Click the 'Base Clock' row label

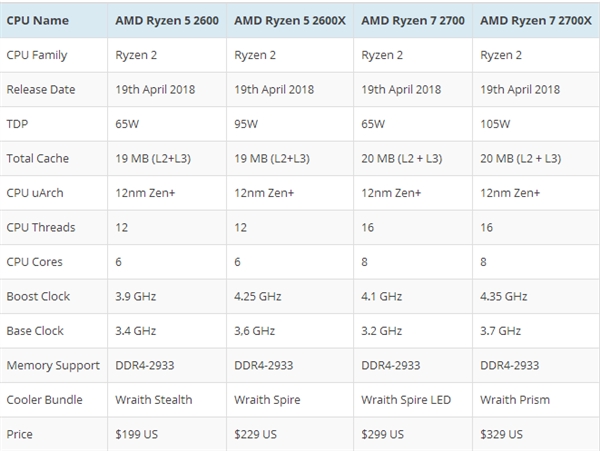pos(35,331)
